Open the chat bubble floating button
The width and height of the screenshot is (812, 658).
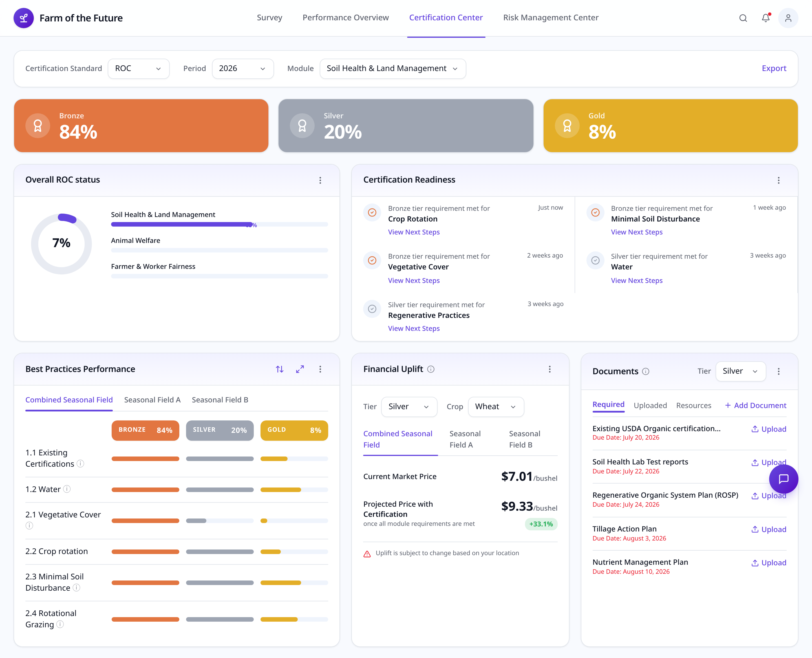point(784,479)
